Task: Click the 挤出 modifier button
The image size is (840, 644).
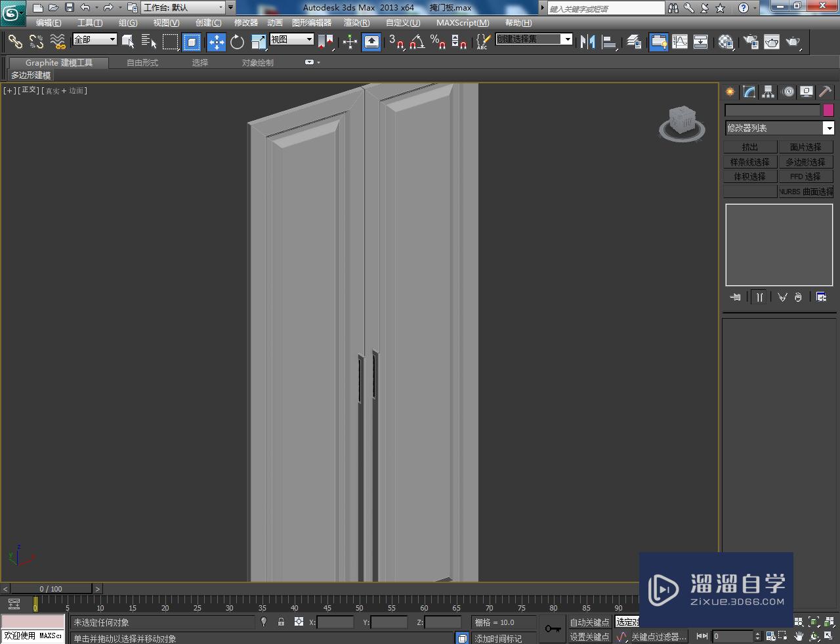Action: (750, 147)
